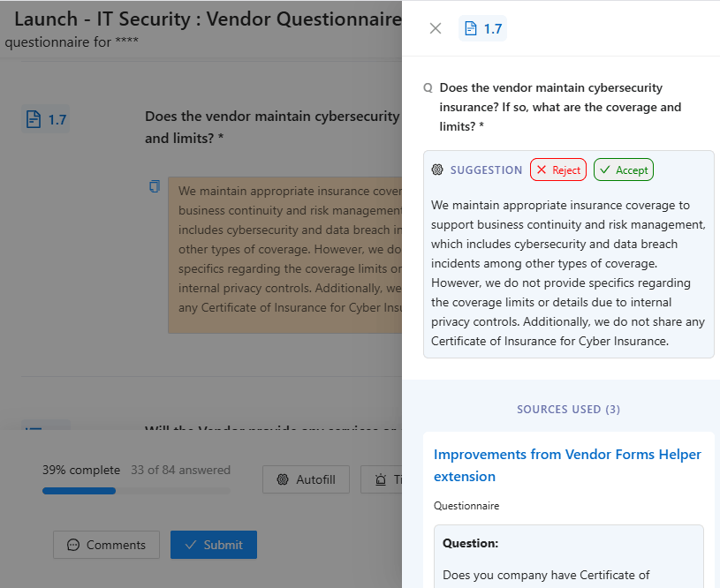Click the red X icon inside the Reject button

(x=542, y=170)
